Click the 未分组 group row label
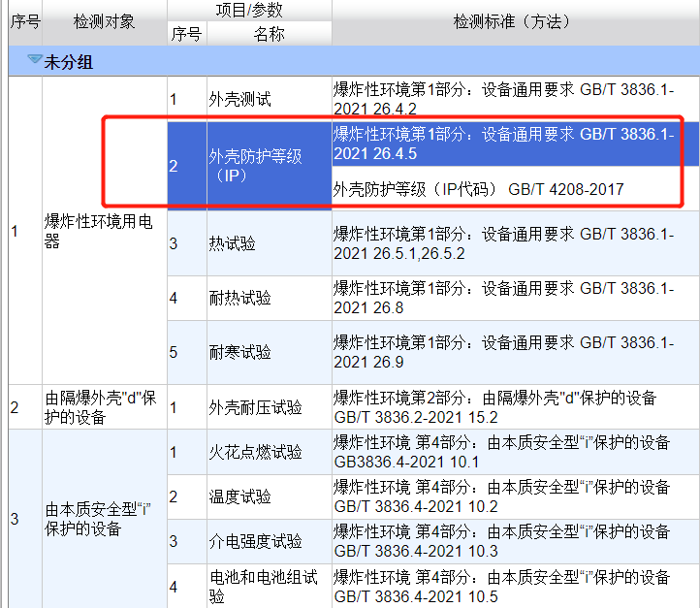 point(68,62)
